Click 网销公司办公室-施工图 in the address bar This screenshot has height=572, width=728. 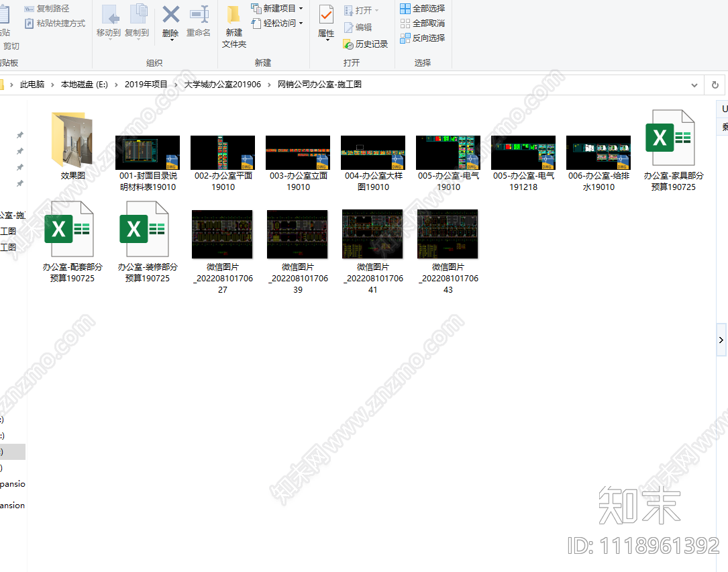(319, 85)
